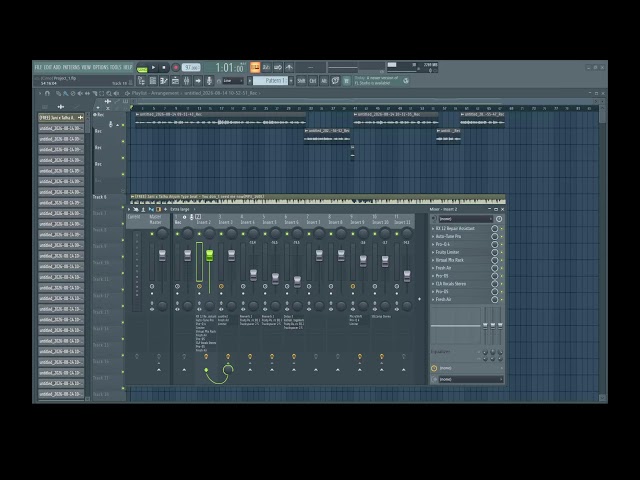Click the CLA Vocals Stereo slot mix knob
Image resolution: width=640 pixels, height=480 pixels.
coord(495,284)
